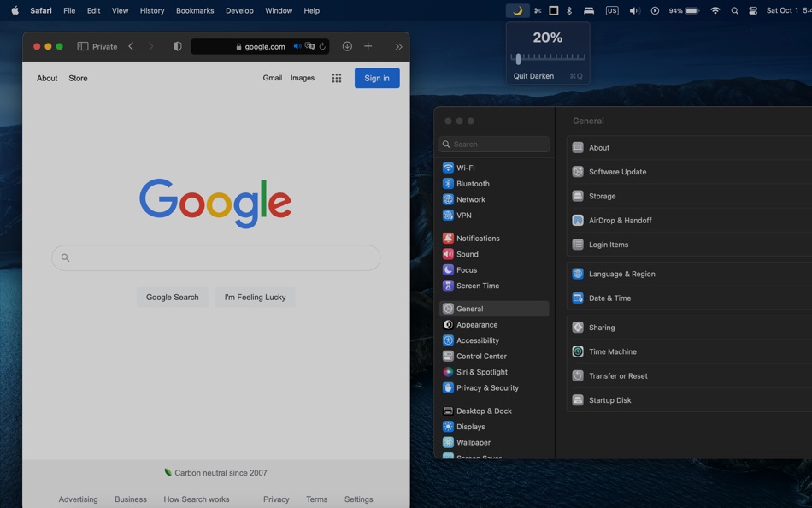Click the volume icon in the menu bar
The width and height of the screenshot is (812, 508).
pos(635,10)
